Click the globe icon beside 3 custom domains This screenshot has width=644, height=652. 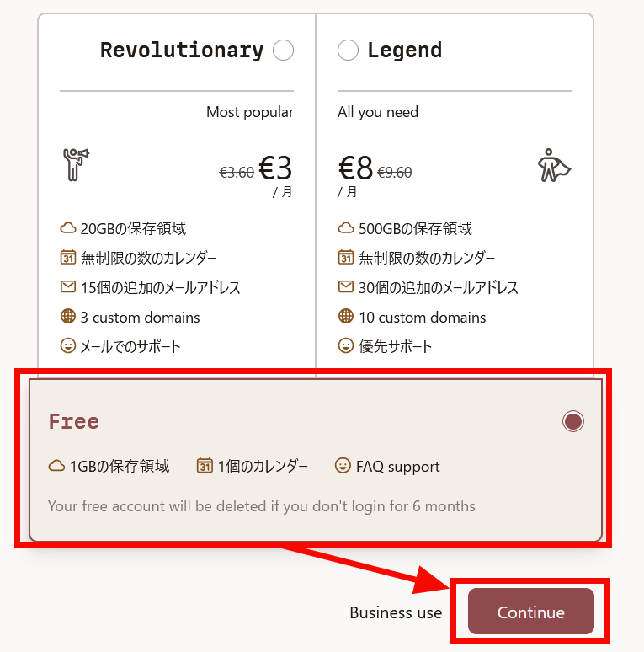tap(68, 317)
